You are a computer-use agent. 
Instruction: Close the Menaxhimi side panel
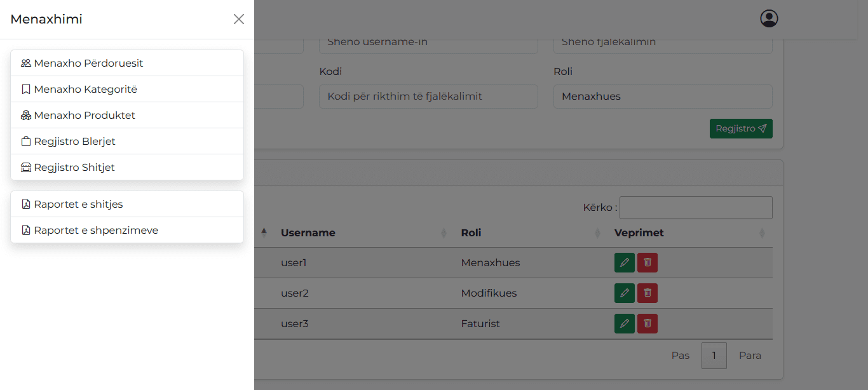239,19
